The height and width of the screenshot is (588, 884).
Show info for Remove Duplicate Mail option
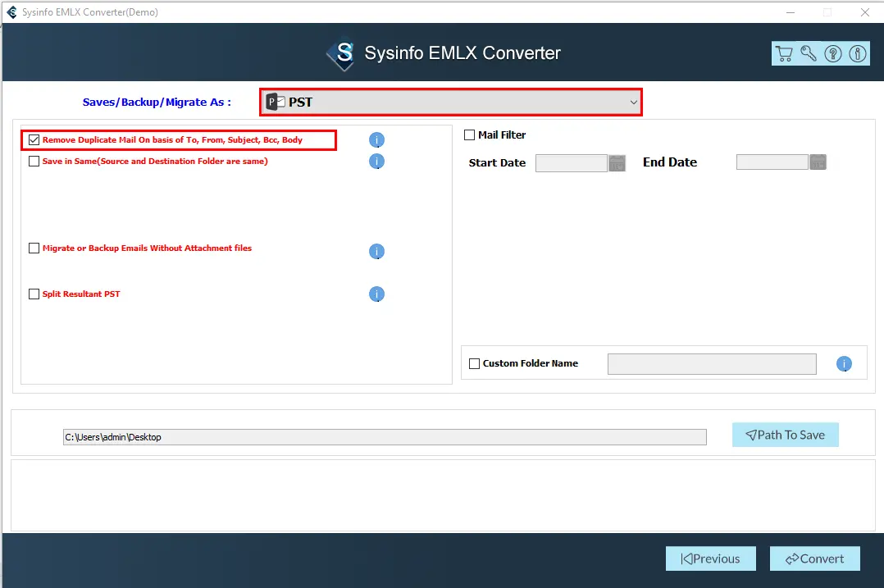(376, 139)
